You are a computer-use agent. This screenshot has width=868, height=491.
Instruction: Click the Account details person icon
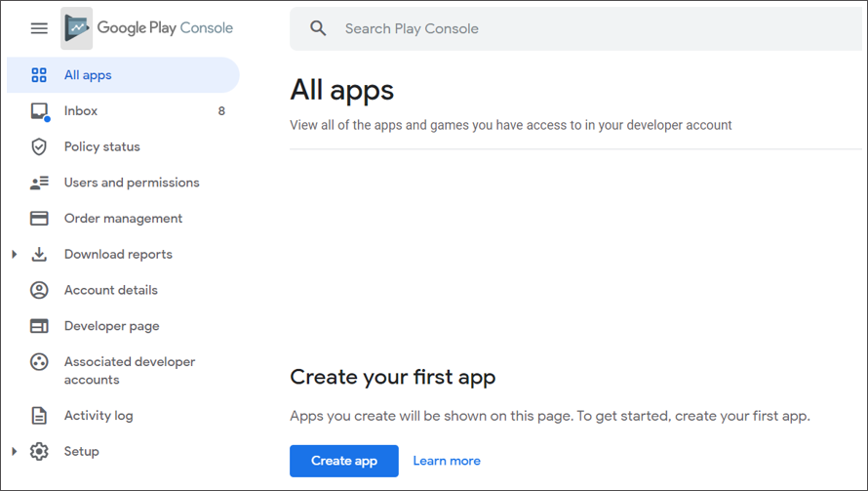[x=39, y=290]
